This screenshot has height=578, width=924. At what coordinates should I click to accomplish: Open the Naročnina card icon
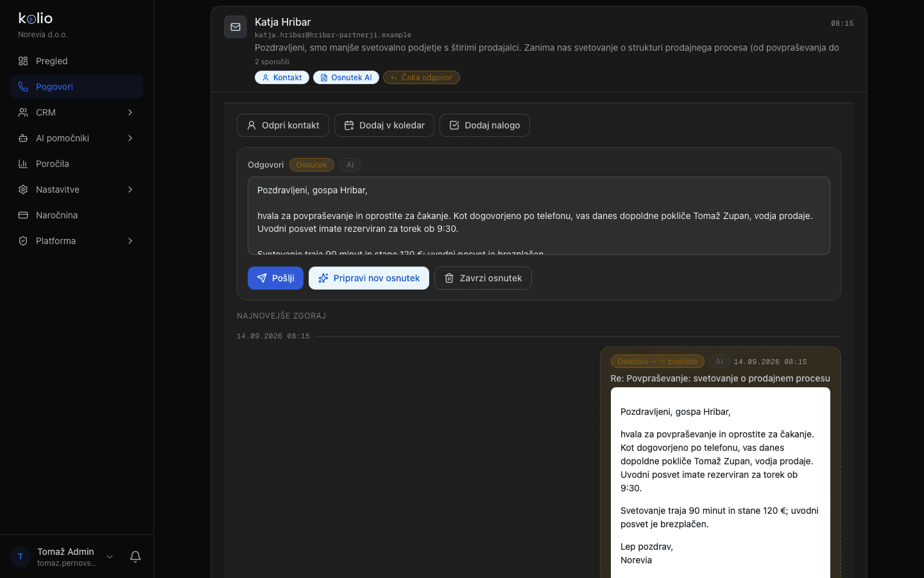(23, 215)
